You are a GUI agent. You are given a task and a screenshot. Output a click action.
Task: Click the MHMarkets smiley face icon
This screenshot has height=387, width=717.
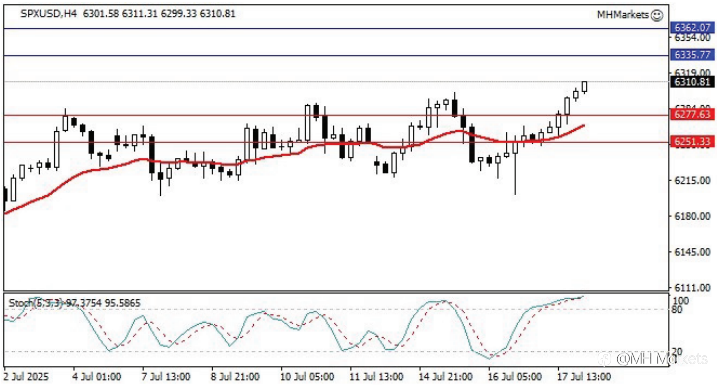656,15
